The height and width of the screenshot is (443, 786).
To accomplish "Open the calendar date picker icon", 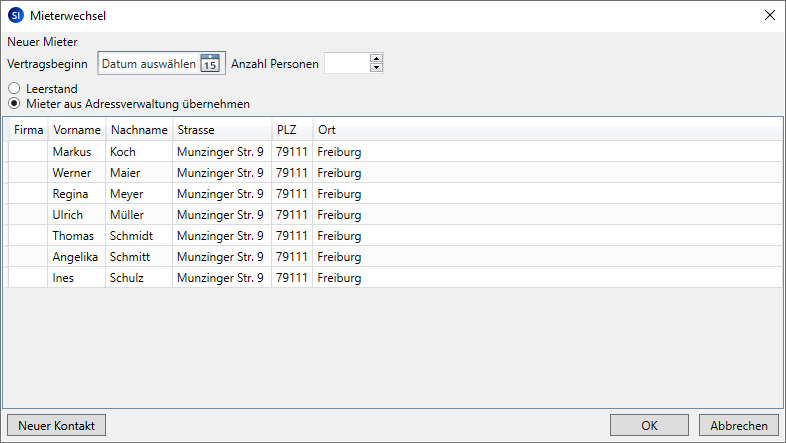I will [x=209, y=64].
